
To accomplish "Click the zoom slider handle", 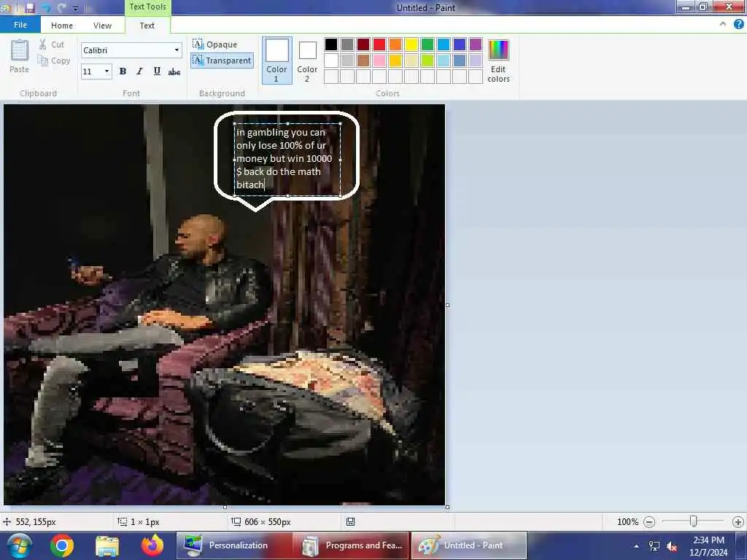I will click(x=694, y=521).
